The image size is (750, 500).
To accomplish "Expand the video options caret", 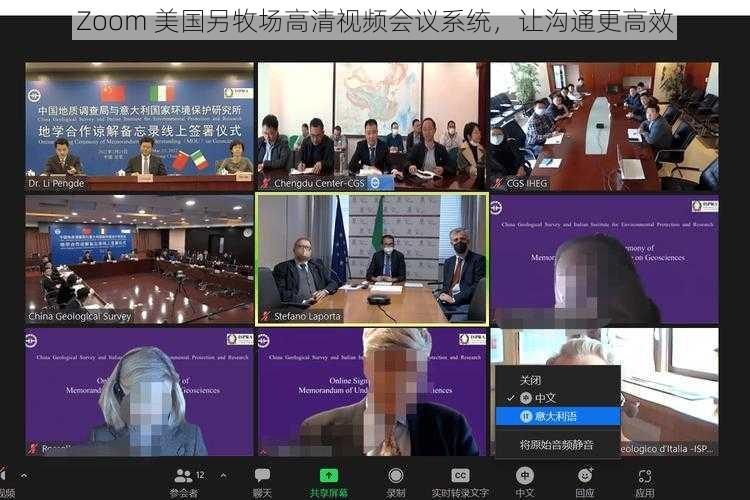I will pyautogui.click(x=24, y=476).
